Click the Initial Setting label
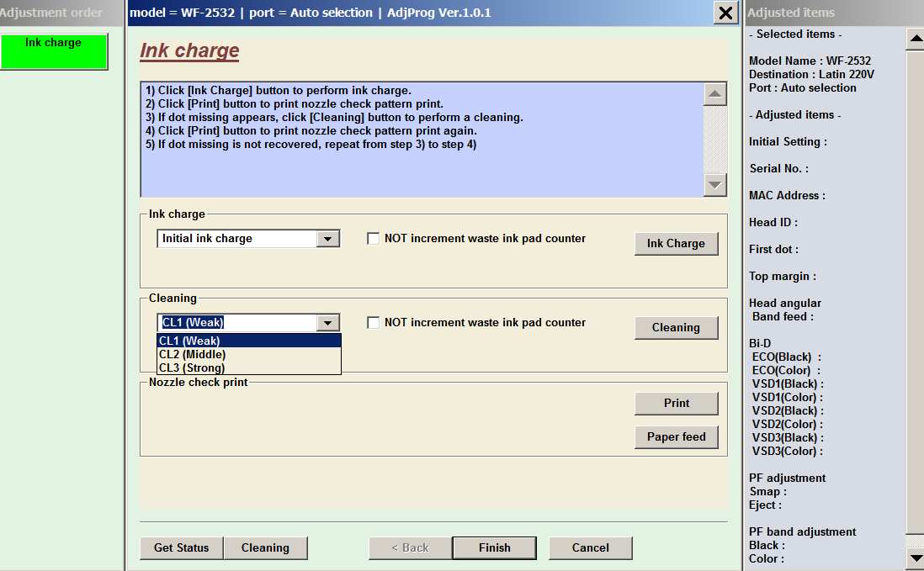The image size is (924, 571). pyautogui.click(x=788, y=141)
